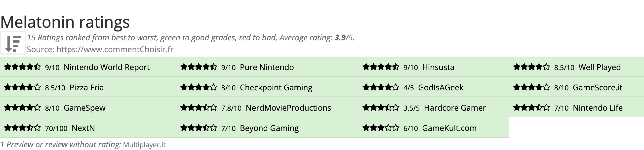Click the stars next to NextN
Screen dimensions: 644x150
[23, 128]
